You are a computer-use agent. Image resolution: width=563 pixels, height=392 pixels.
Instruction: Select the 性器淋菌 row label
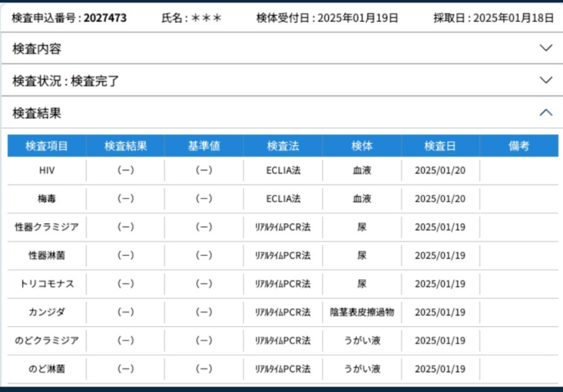click(47, 255)
